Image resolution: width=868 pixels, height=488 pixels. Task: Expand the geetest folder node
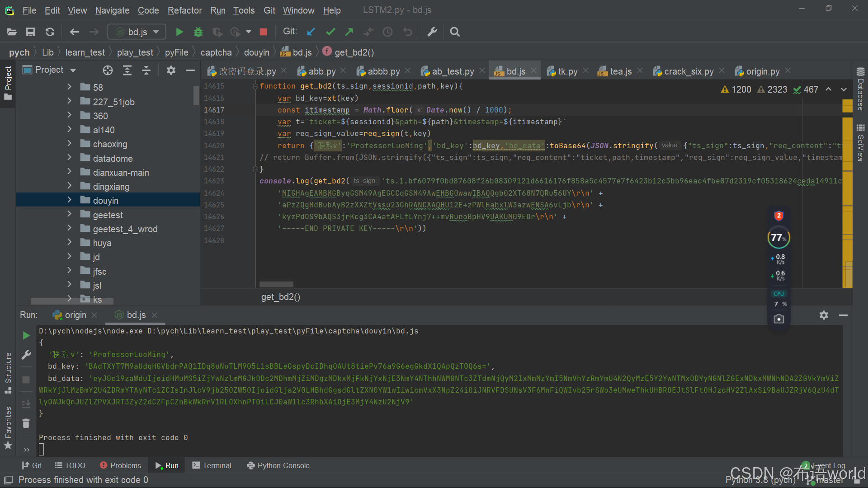tap(69, 214)
